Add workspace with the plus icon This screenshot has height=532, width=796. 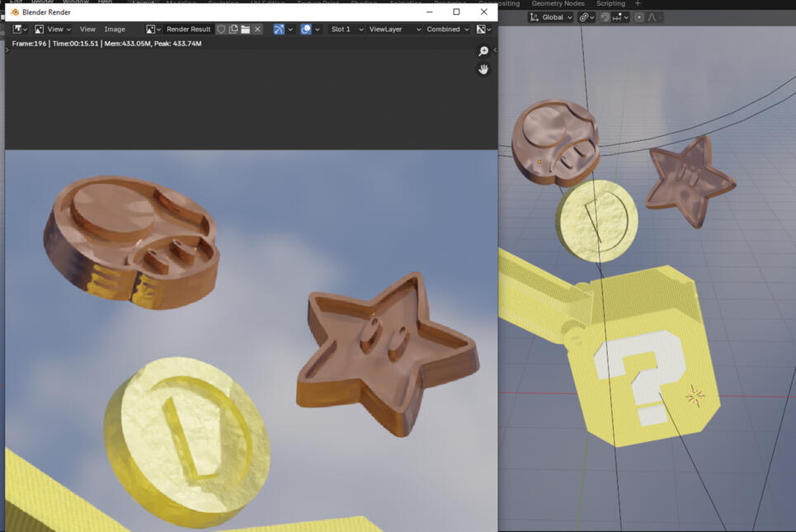point(637,3)
